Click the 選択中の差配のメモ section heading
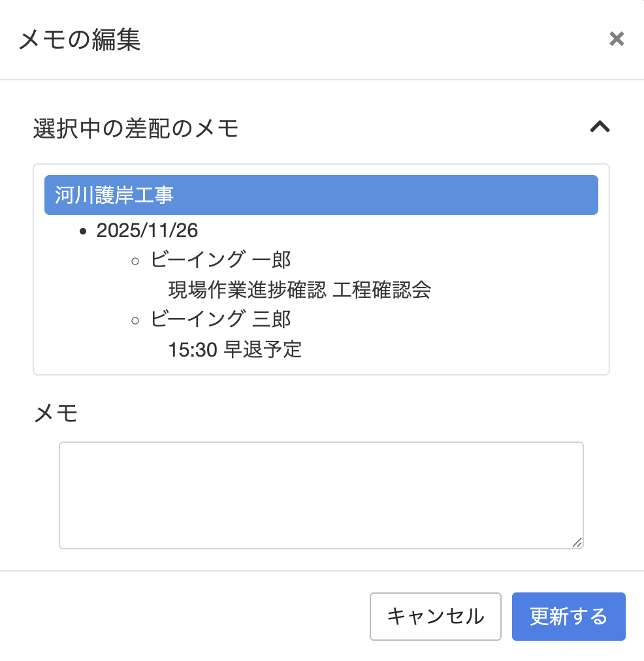The height and width of the screenshot is (661, 644). pyautogui.click(x=136, y=128)
